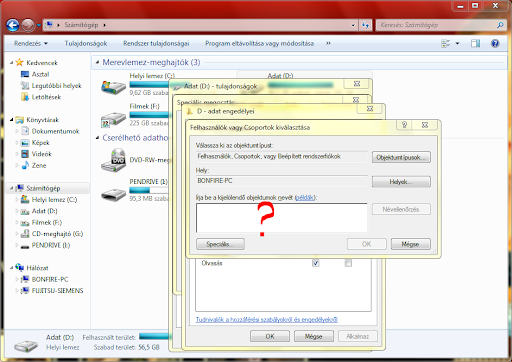Viewport: 512px width, 362px height.
Task: Click Rendszer tulajdonságai toolbar item
Action: click(156, 43)
